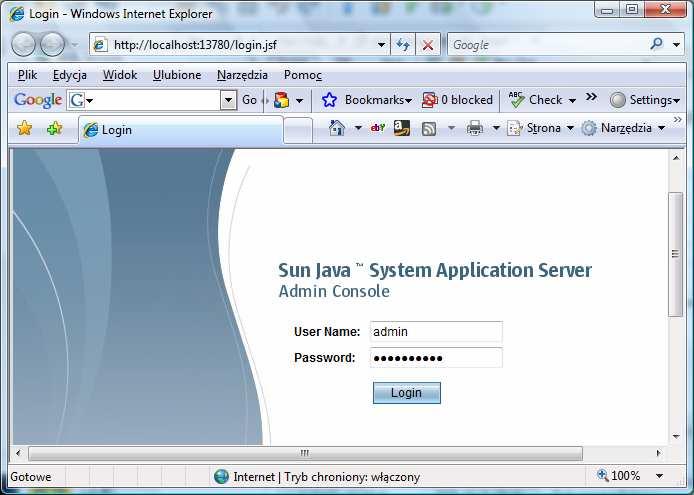694x495 pixels.
Task: Expand the Check dropdown arrow
Action: (x=572, y=101)
